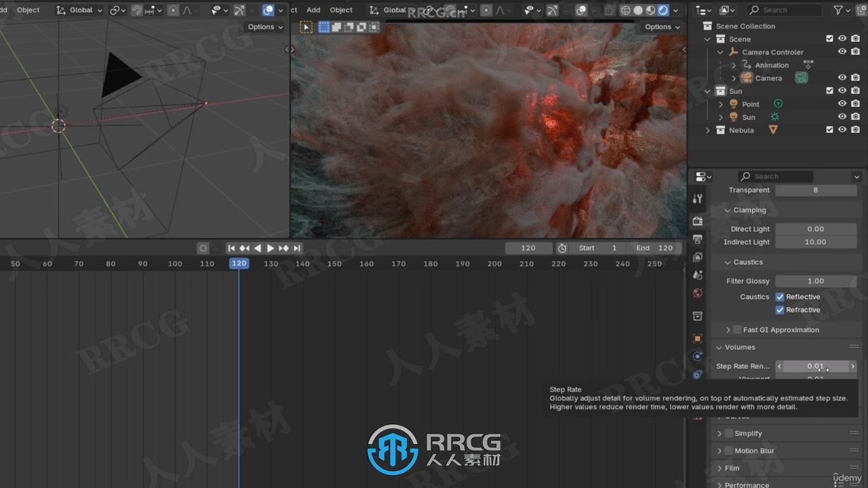Enable the Simplify checkbox
The height and width of the screenshot is (488, 868).
coord(729,433)
